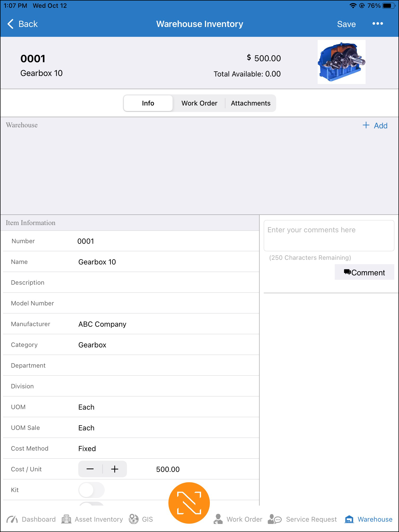Image resolution: width=399 pixels, height=532 pixels.
Task: Select the Division field row
Action: pyautogui.click(x=131, y=386)
